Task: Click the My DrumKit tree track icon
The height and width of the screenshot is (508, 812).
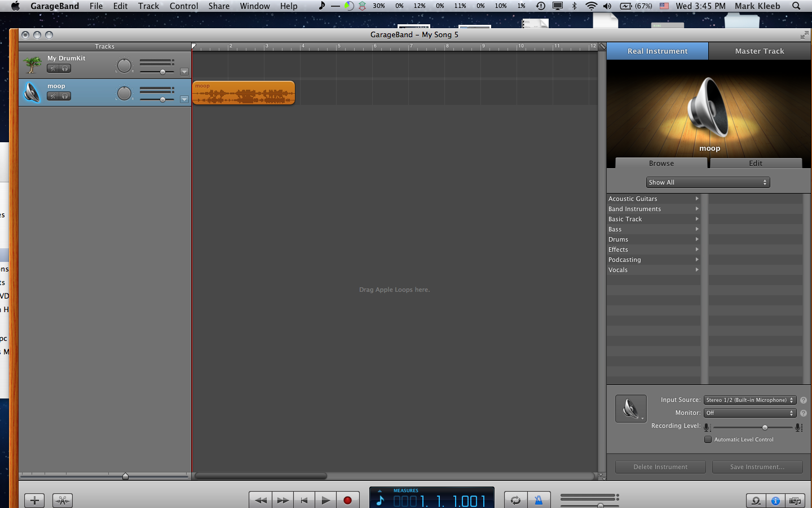Action: (x=32, y=65)
